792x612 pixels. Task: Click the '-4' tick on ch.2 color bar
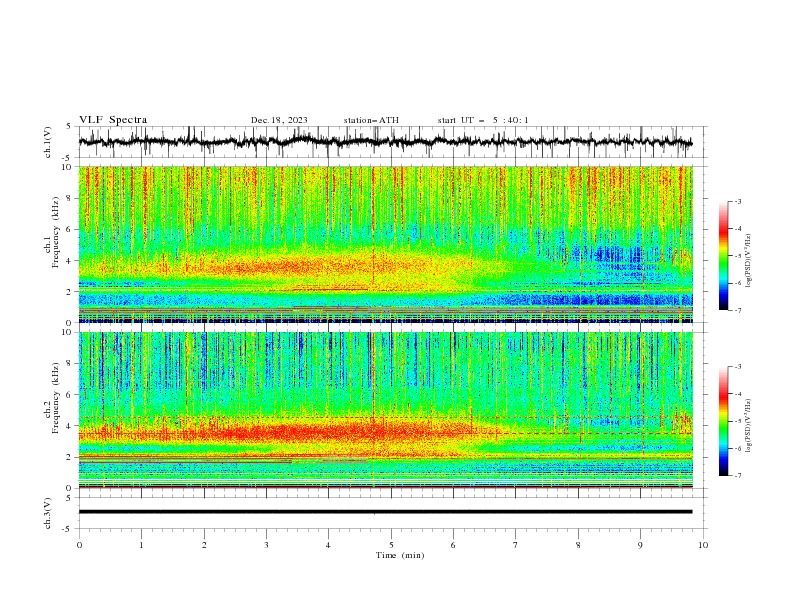click(x=737, y=394)
